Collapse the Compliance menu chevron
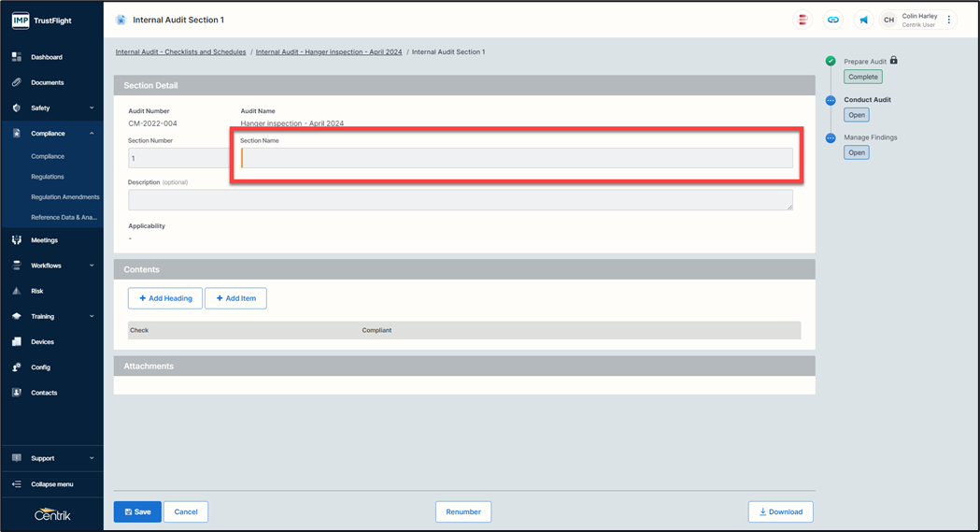Image resolution: width=980 pixels, height=532 pixels. pyautogui.click(x=92, y=133)
